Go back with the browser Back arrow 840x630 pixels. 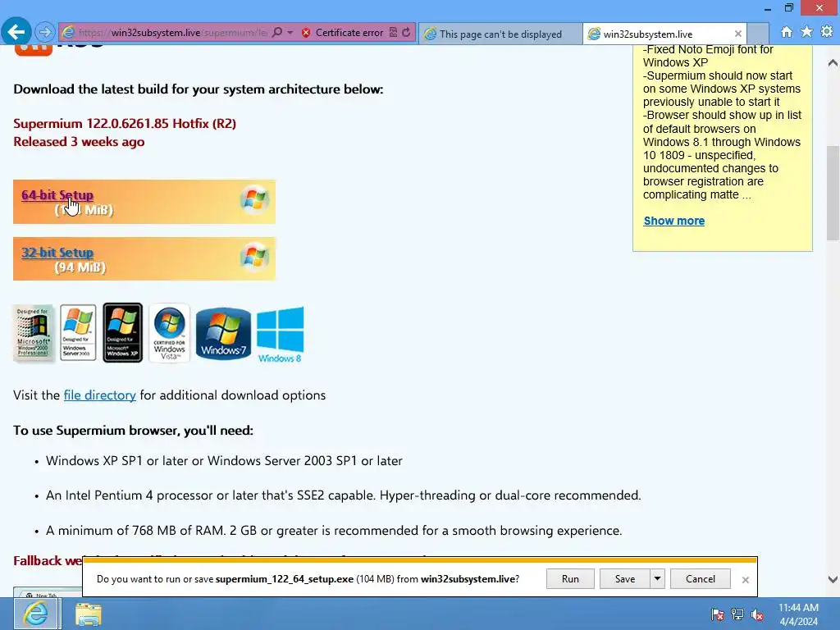pos(16,32)
